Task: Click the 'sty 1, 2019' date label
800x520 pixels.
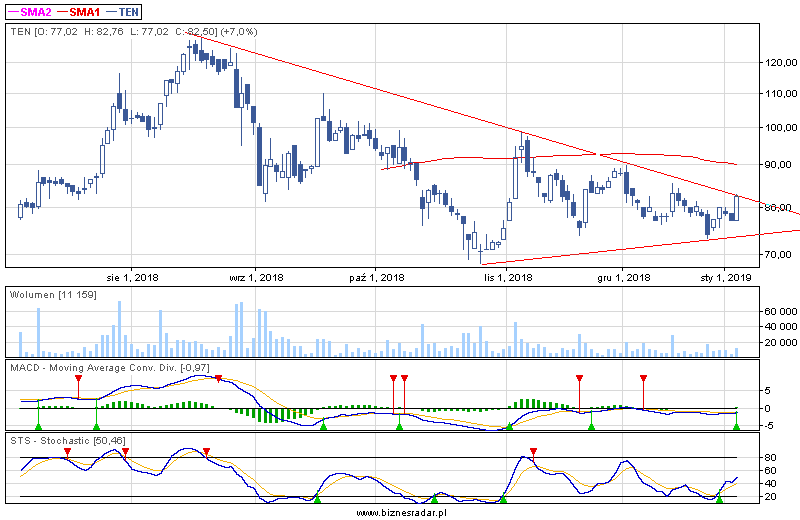Action: point(724,277)
